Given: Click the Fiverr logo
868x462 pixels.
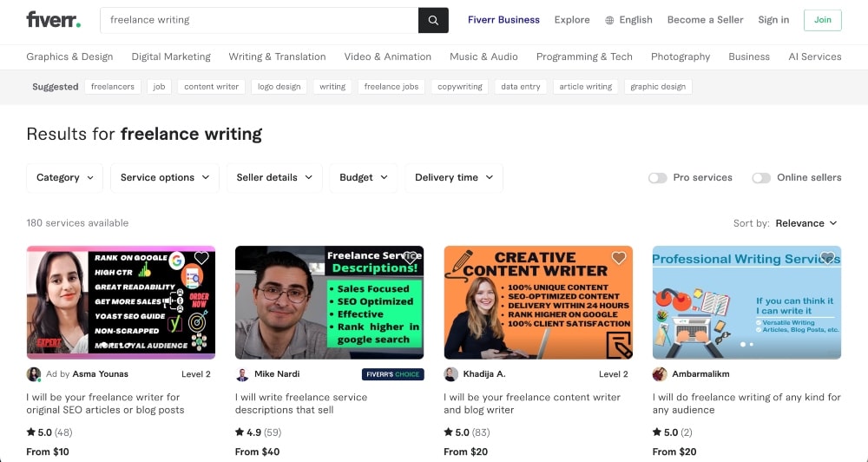Looking at the screenshot, I should coord(54,20).
